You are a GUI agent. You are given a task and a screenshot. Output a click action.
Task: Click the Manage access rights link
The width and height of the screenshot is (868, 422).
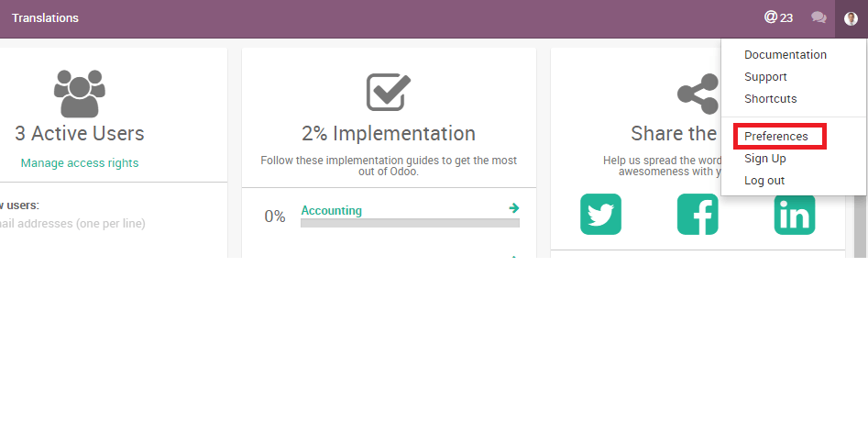click(80, 163)
